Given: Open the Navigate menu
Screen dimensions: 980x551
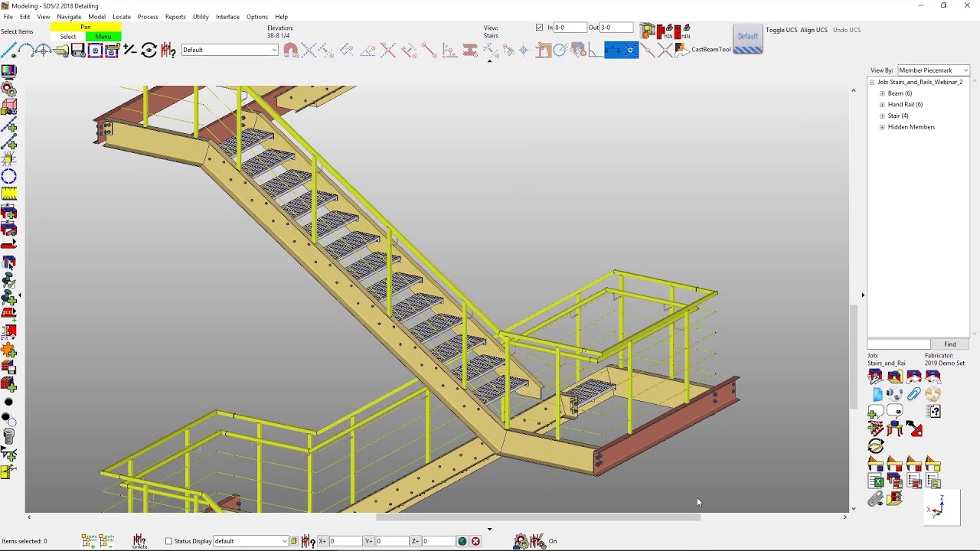Looking at the screenshot, I should (x=69, y=17).
